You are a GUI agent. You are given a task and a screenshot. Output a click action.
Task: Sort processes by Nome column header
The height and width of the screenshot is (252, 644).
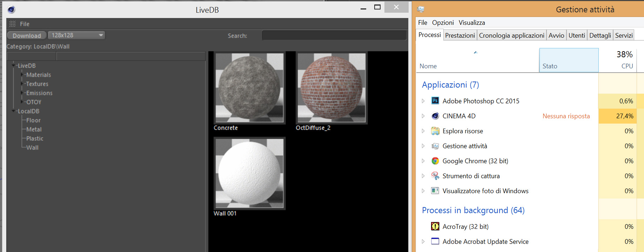(477, 60)
